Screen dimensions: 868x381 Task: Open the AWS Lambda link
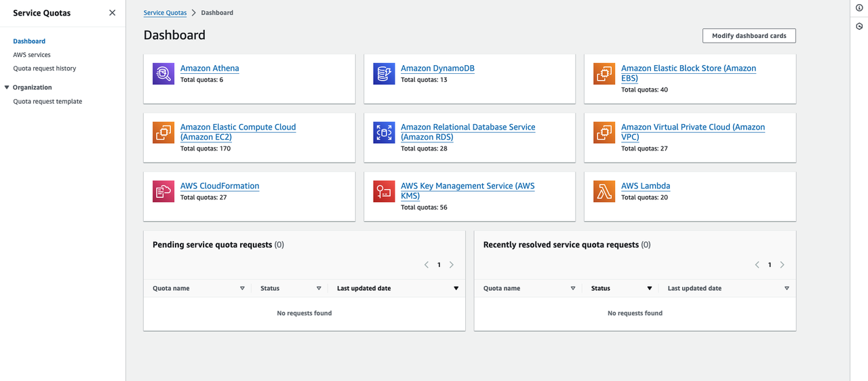tap(646, 186)
